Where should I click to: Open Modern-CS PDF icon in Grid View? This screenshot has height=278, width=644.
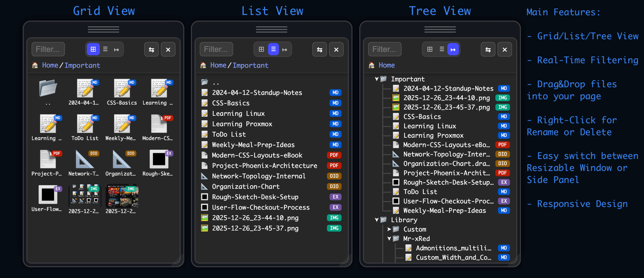pyautogui.click(x=159, y=124)
